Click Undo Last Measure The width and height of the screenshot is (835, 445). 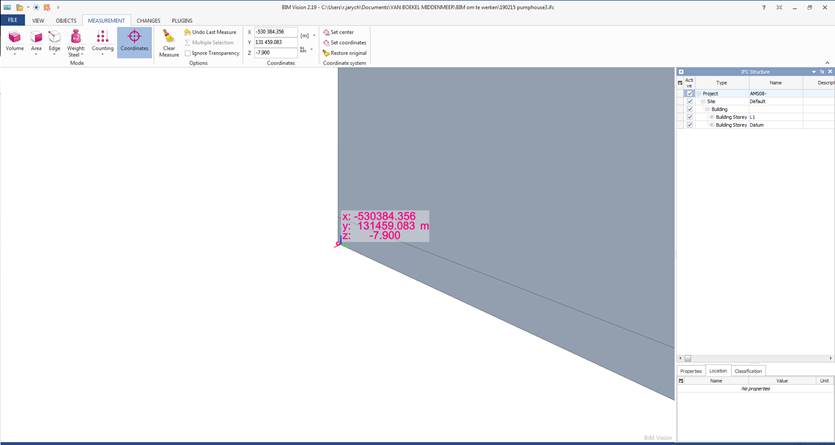click(210, 32)
